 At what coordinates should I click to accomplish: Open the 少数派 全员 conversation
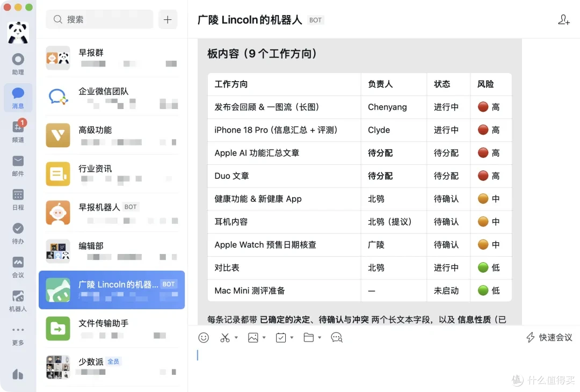tap(112, 367)
